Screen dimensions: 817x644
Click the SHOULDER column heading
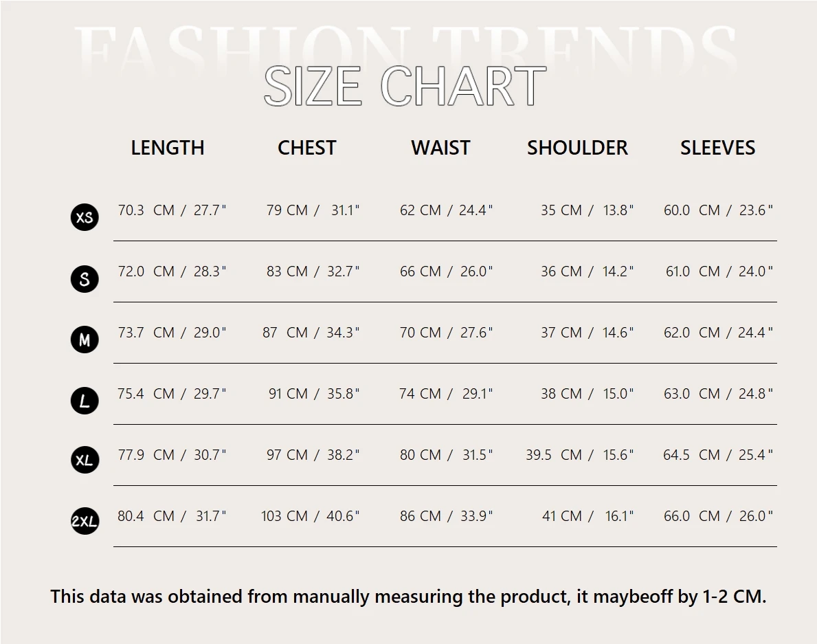(x=577, y=148)
